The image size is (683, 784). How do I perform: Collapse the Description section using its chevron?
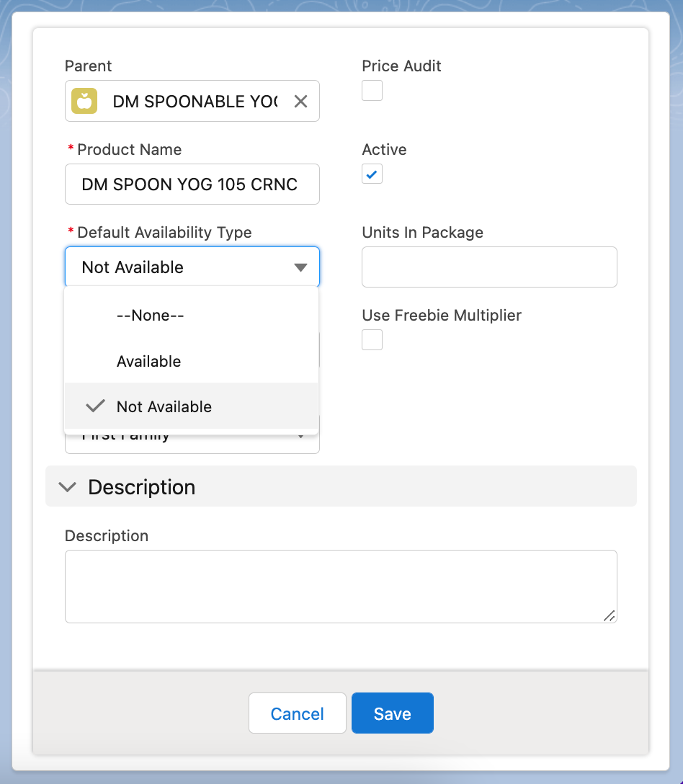click(68, 487)
